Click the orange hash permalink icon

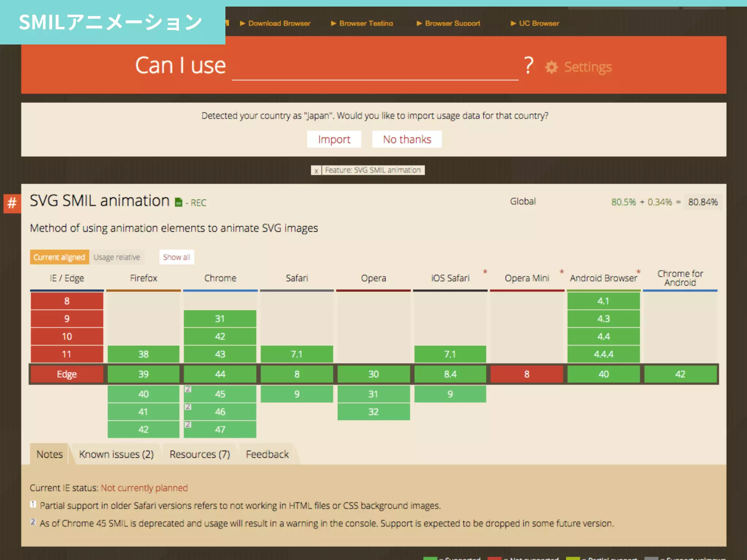pos(12,203)
